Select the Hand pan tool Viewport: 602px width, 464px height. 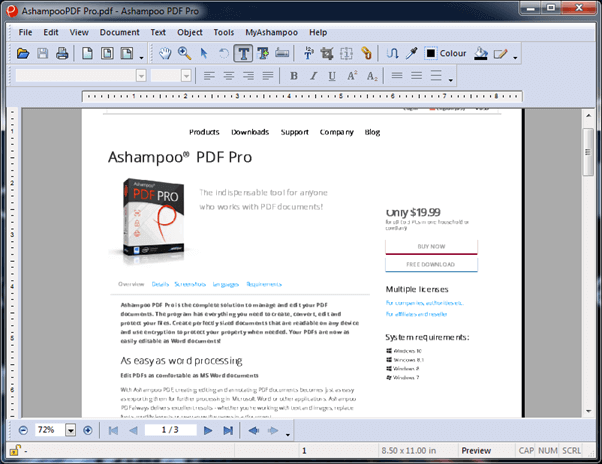click(165, 53)
